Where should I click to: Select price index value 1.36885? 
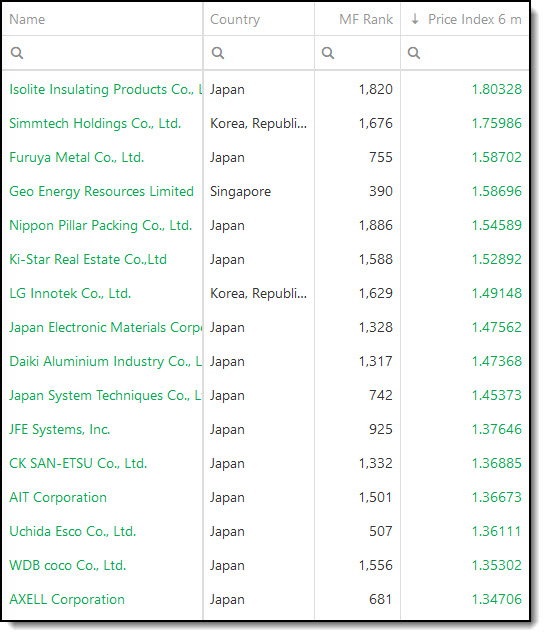tap(497, 464)
